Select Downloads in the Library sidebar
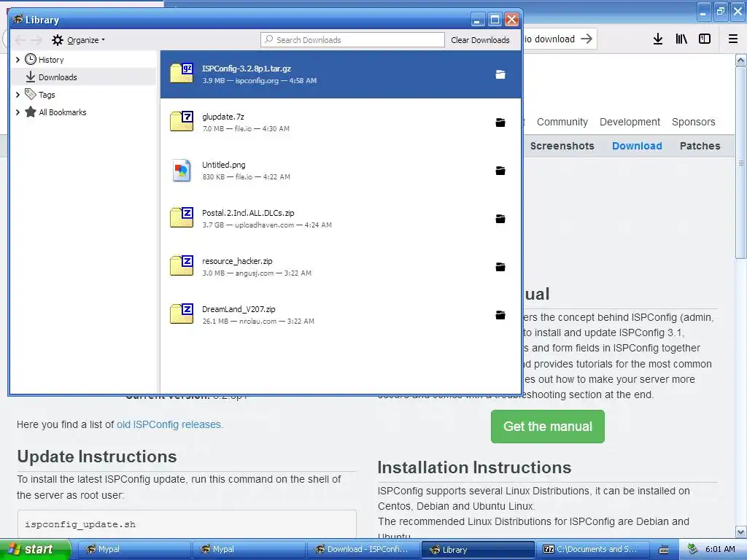Viewport: 747px width, 560px height. point(83,77)
